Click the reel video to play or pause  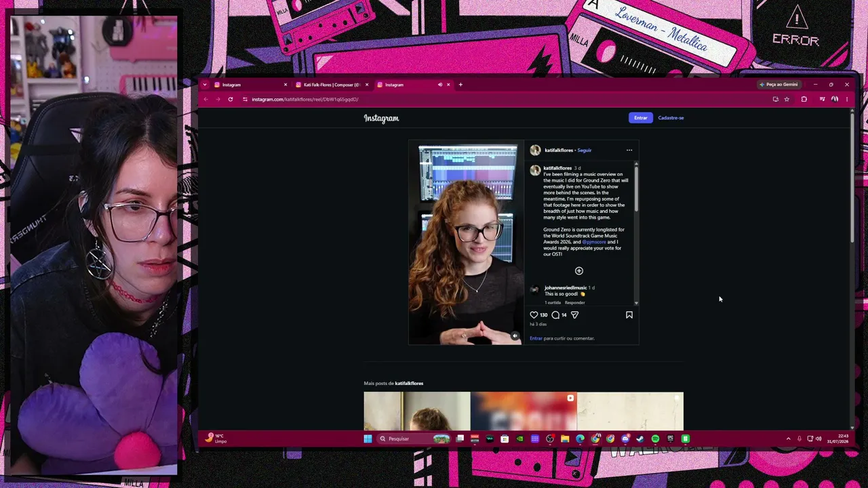pos(466,242)
